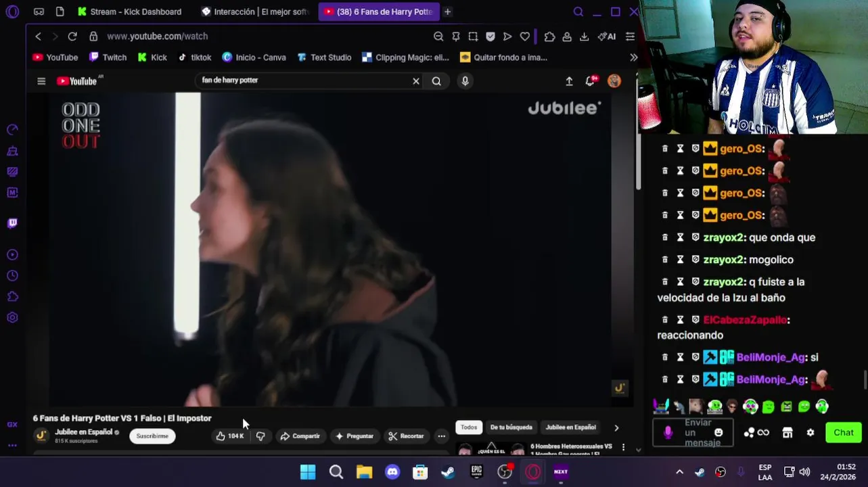Viewport: 868px width, 487px height.
Task: Add page to bookmarks heart icon
Action: 525,37
